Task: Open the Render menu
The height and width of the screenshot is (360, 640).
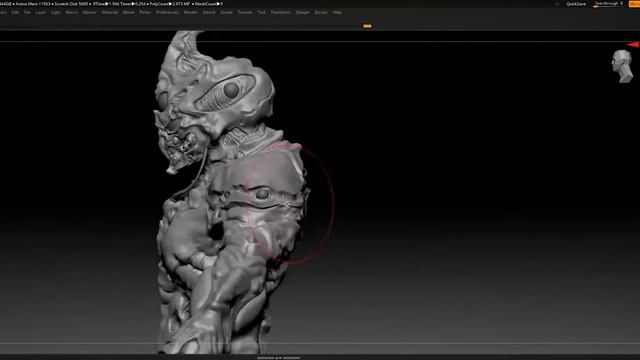Action: click(x=191, y=12)
